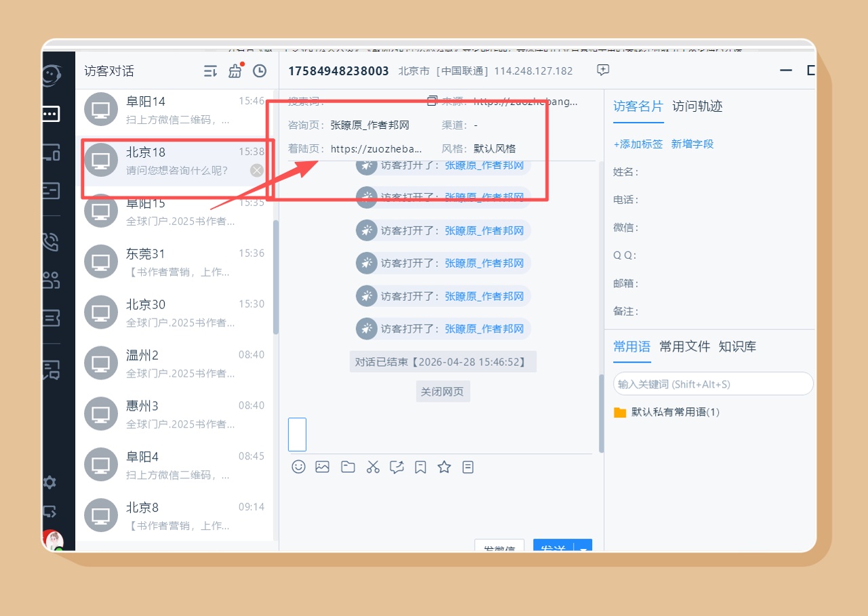Open settings gear in the left sidebar
Viewport: 868px width, 616px height.
coord(50,482)
